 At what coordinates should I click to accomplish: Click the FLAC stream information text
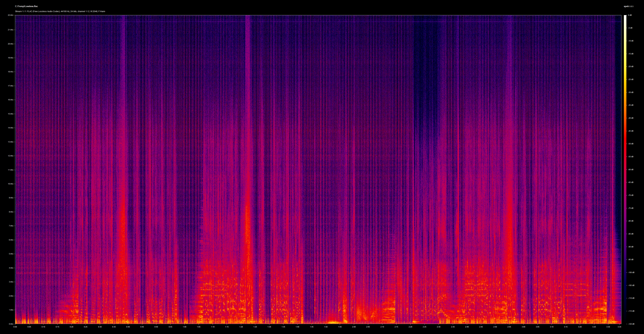(x=60, y=11)
